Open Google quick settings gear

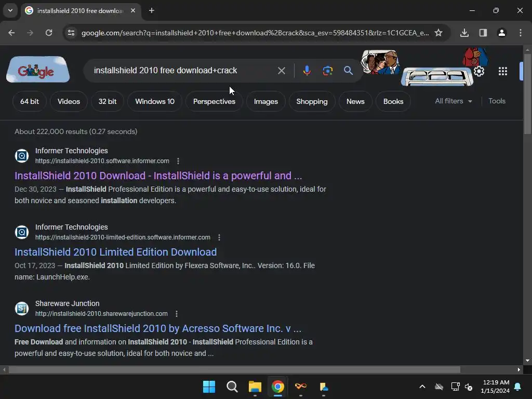[479, 71]
